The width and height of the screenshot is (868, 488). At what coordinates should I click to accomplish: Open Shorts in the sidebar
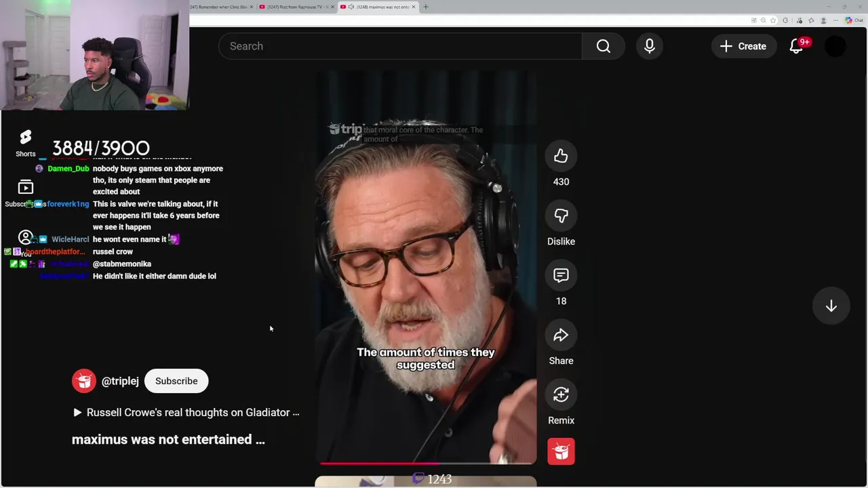click(26, 143)
